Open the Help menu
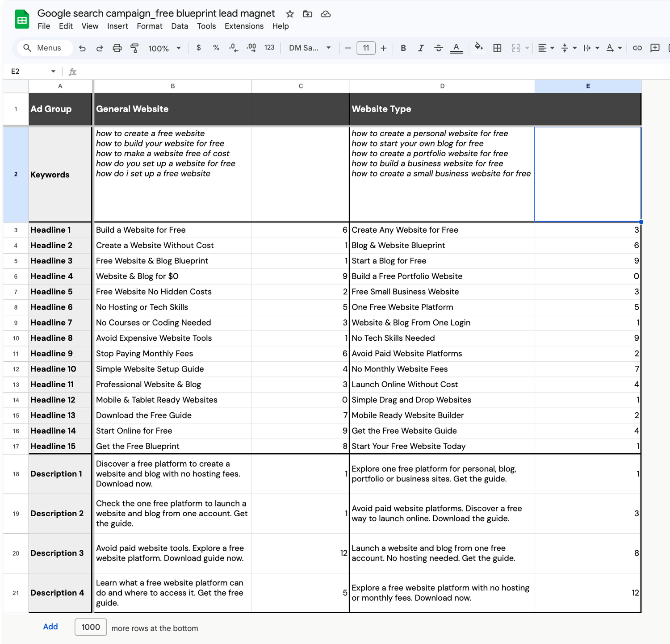Viewport: 670px width, 644px height. (x=281, y=26)
